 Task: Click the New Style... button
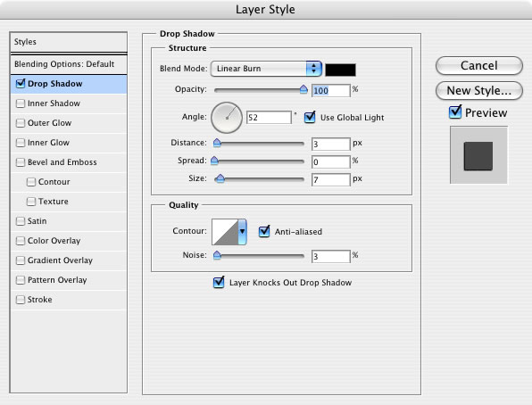coord(478,91)
